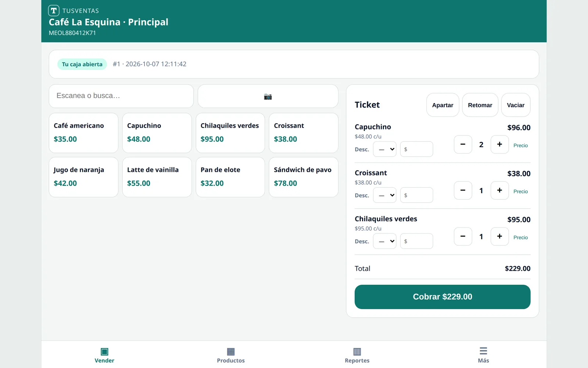This screenshot has width=588, height=368.
Task: Open the Vender tab
Action: pyautogui.click(x=104, y=355)
